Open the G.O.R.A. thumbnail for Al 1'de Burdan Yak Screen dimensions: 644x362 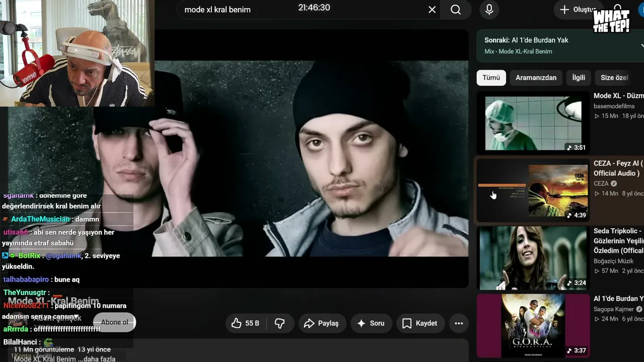[x=533, y=325]
